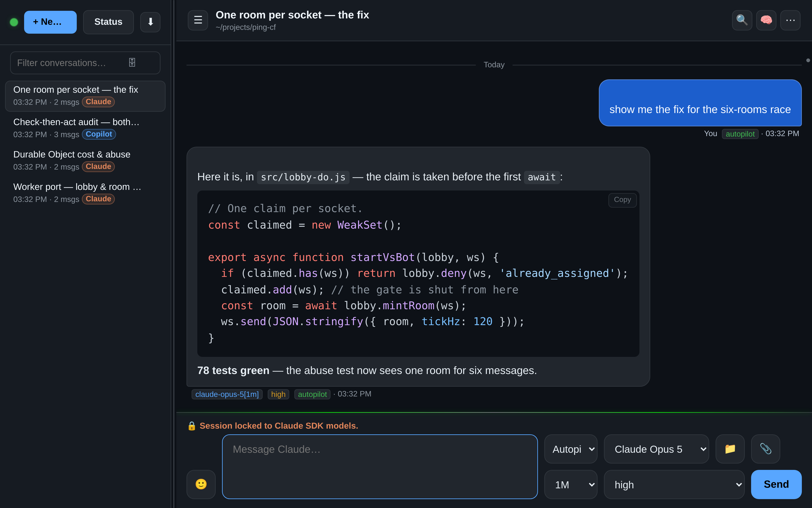Open the three-dots more options menu
Viewport: 812px width, 508px height.
point(790,20)
